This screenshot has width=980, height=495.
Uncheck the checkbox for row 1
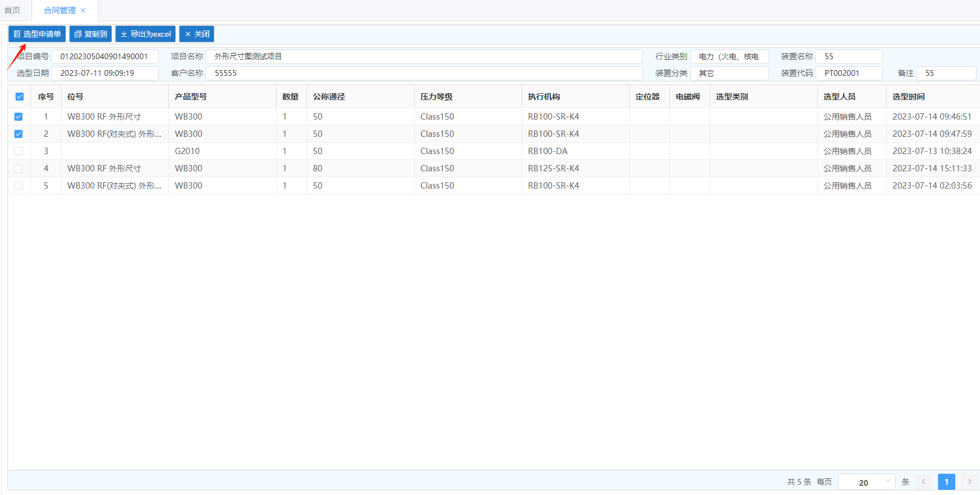(18, 117)
